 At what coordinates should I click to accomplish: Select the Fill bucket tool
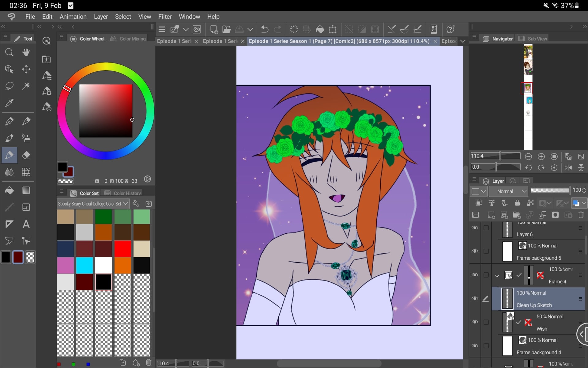coord(9,190)
